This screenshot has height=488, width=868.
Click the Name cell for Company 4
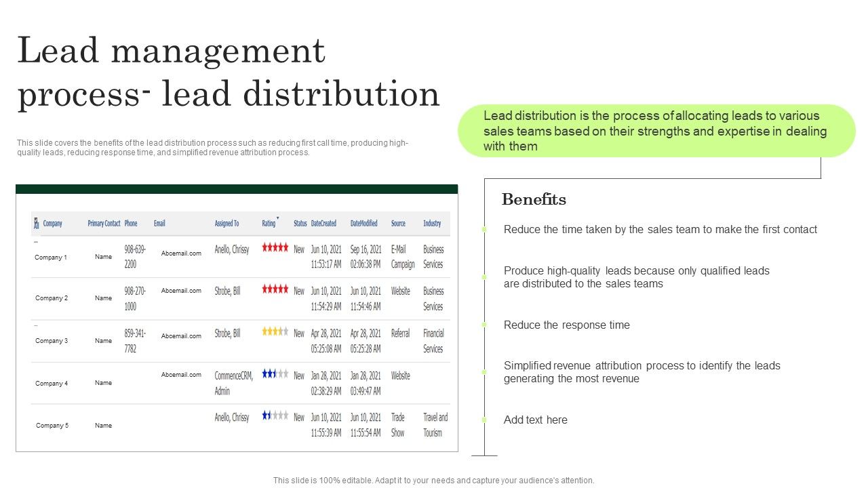104,383
